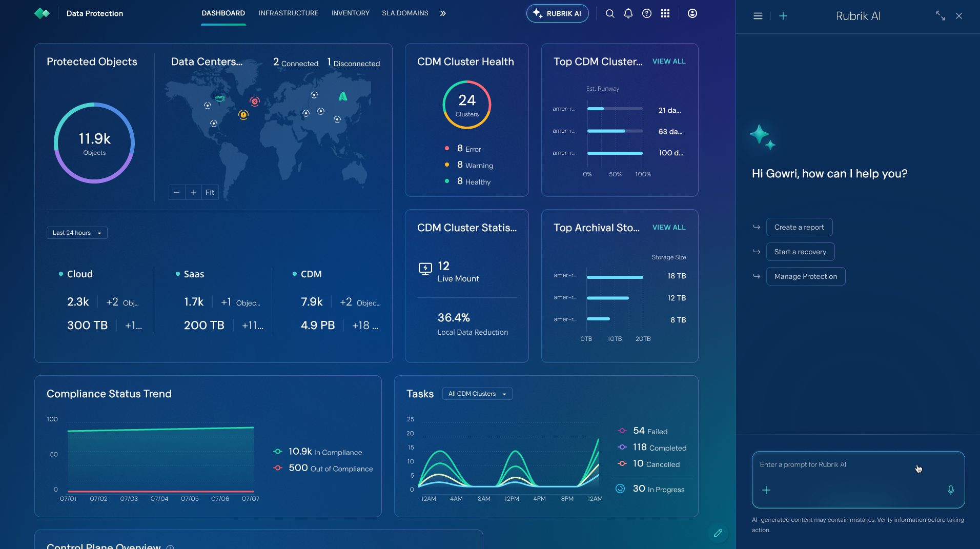Viewport: 980px width, 549px height.
Task: Zoom in the data centers map
Action: click(193, 192)
